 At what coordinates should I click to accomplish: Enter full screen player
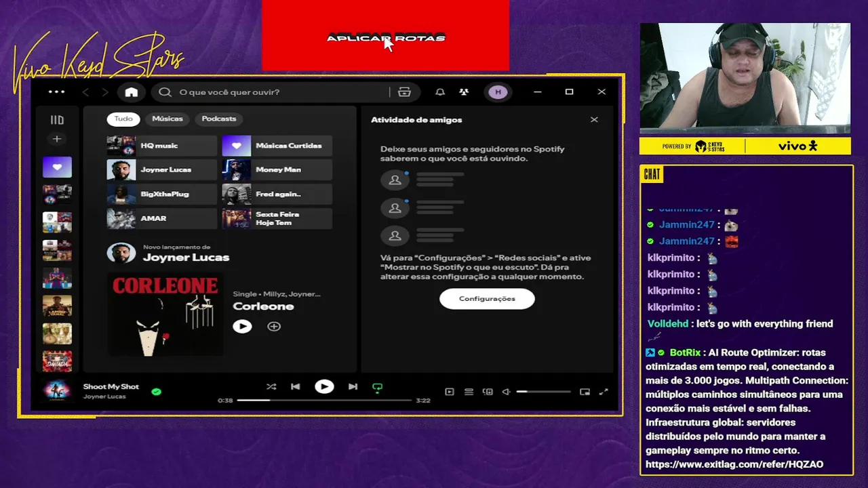point(604,392)
